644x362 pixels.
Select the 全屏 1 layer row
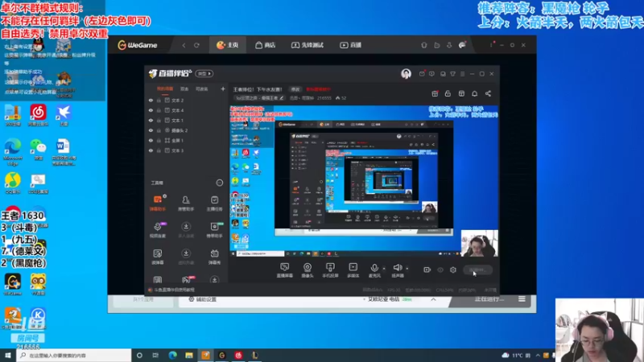187,140
